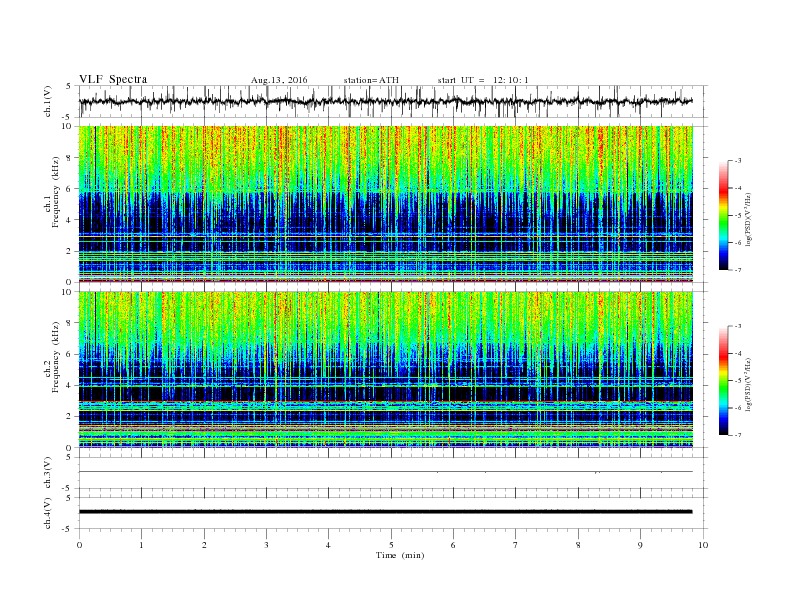Click the ch.2 'Frequency (kHz)' axis label
This screenshot has width=792, height=612.
(x=56, y=358)
